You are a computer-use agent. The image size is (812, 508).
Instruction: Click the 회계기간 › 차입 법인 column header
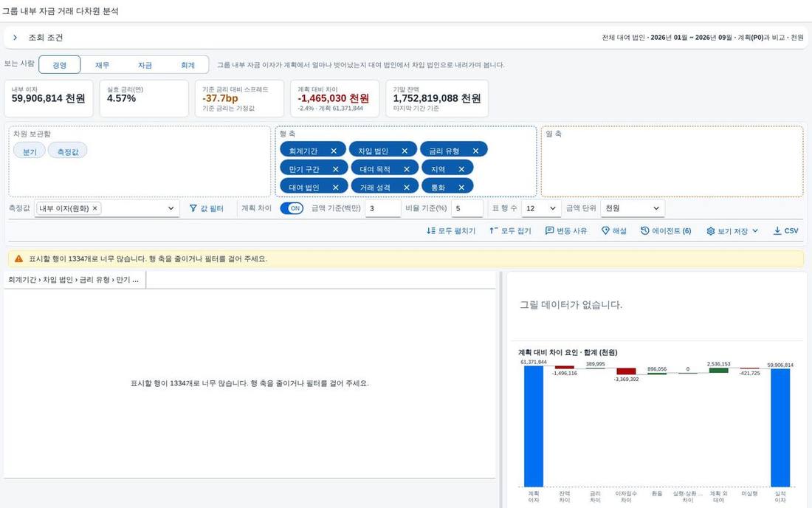tap(75, 280)
